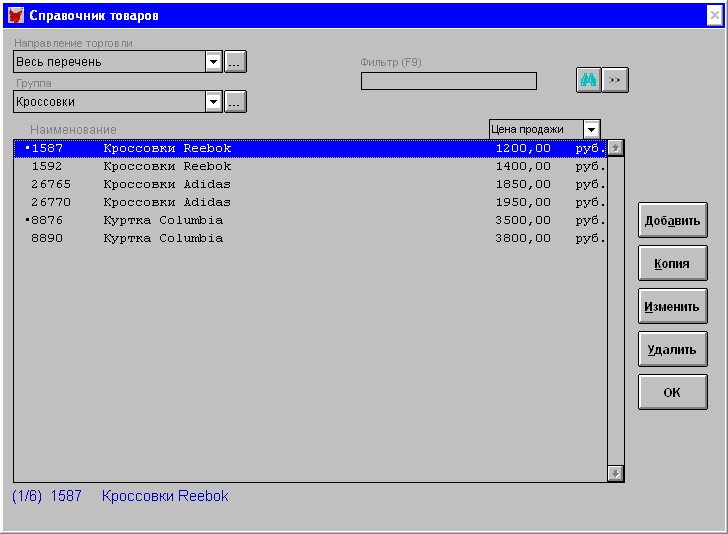Open the Группа dropdown arrow
This screenshot has width=728, height=534.
pyautogui.click(x=213, y=102)
